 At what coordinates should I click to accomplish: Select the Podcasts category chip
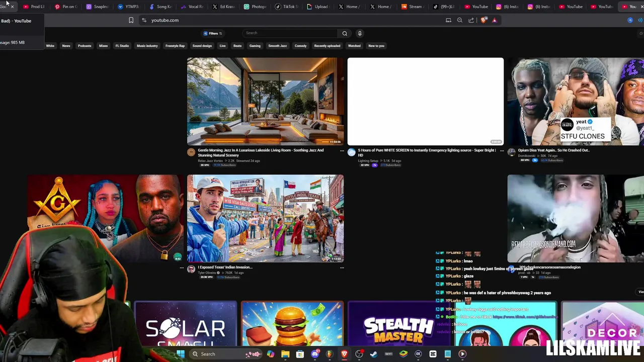pyautogui.click(x=85, y=46)
